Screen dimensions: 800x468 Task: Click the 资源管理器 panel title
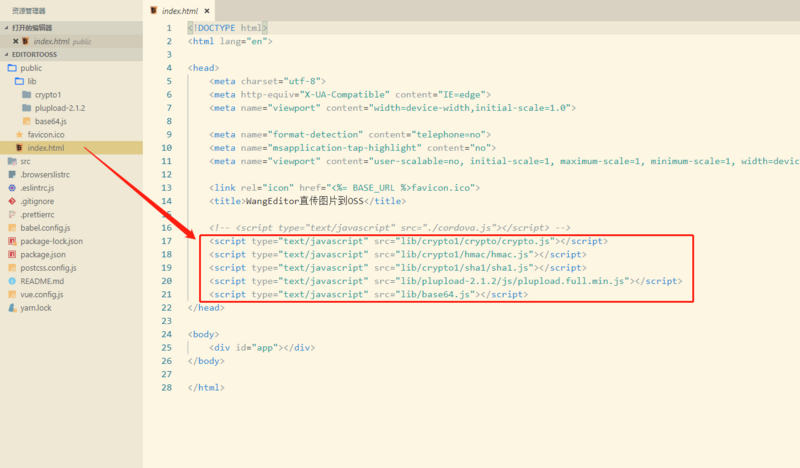point(29,11)
